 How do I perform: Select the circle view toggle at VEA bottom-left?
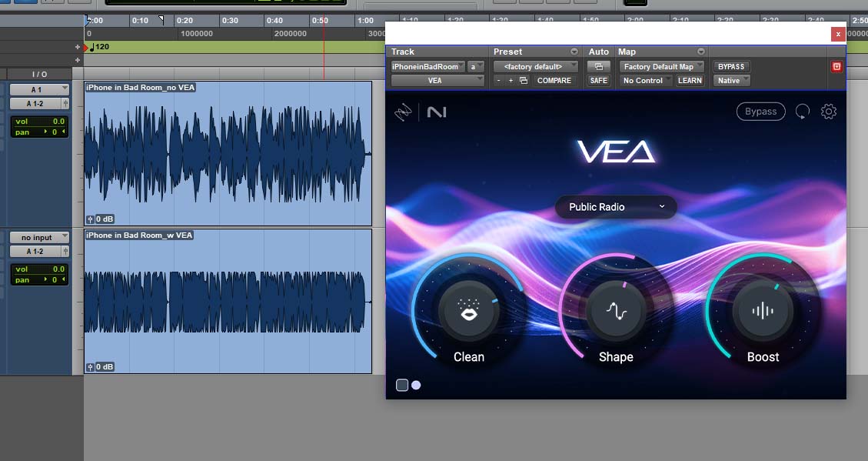pos(416,385)
